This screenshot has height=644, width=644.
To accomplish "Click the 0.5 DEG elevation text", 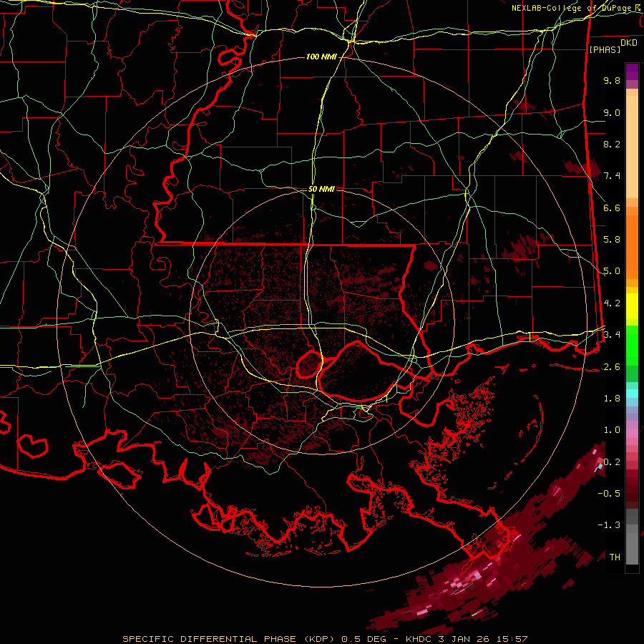I will point(366,639).
